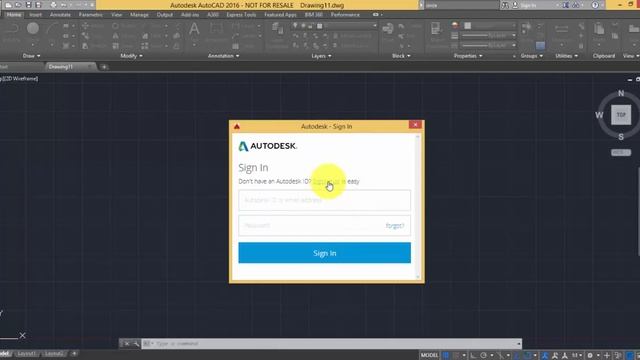
Task: Click the workspace switching gear icon
Action: pyautogui.click(x=590, y=356)
